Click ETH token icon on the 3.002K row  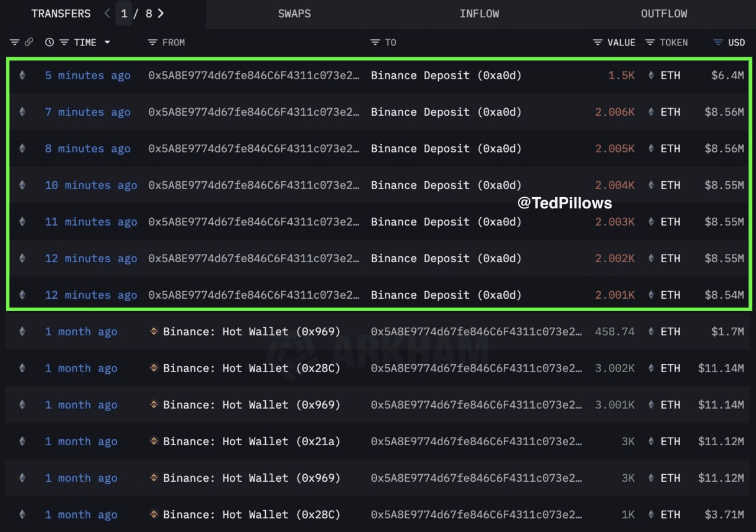651,368
